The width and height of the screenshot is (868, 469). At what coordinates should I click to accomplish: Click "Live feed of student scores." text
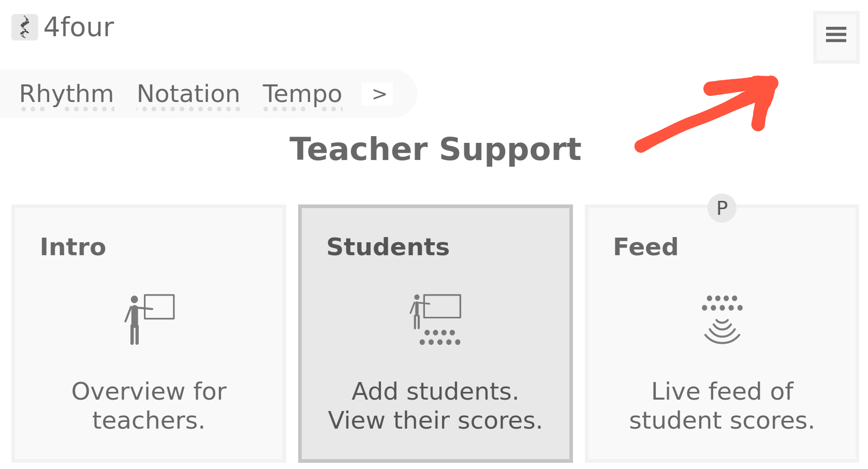[x=722, y=405]
